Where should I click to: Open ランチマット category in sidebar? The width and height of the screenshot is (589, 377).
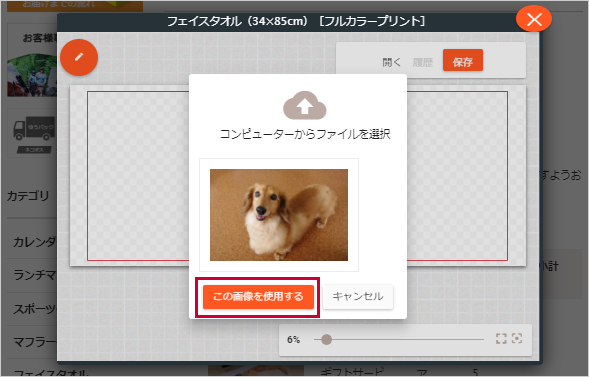coord(35,275)
